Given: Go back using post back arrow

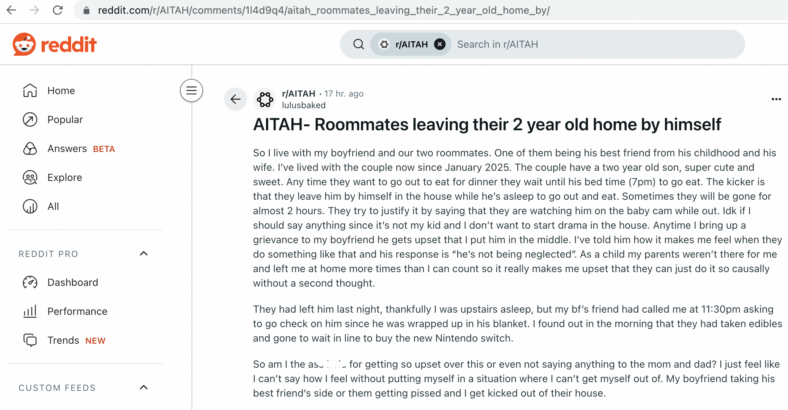Looking at the screenshot, I should pos(235,99).
